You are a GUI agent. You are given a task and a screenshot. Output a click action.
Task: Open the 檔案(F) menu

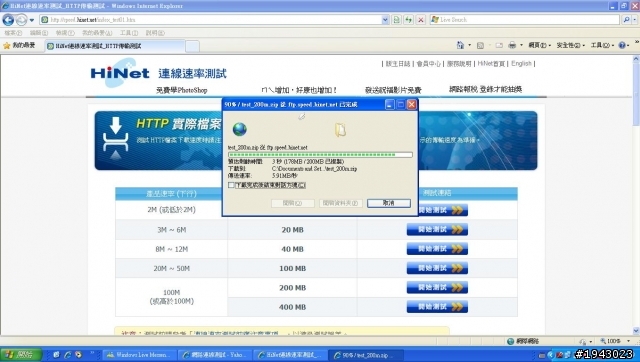pos(13,33)
